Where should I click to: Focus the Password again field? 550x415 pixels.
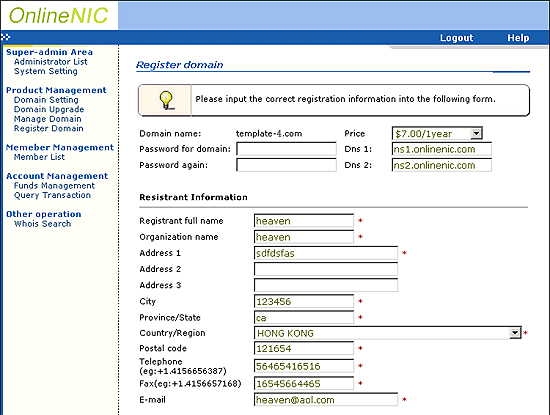pos(286,165)
